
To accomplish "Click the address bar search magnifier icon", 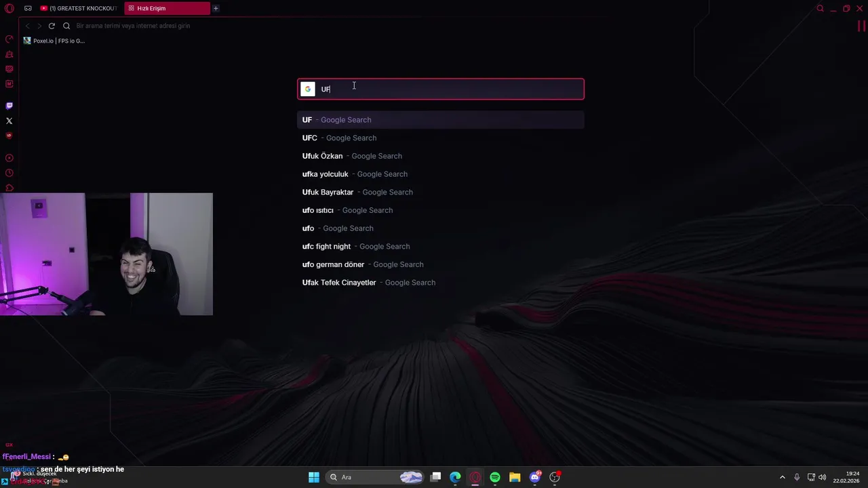I will coord(66,26).
